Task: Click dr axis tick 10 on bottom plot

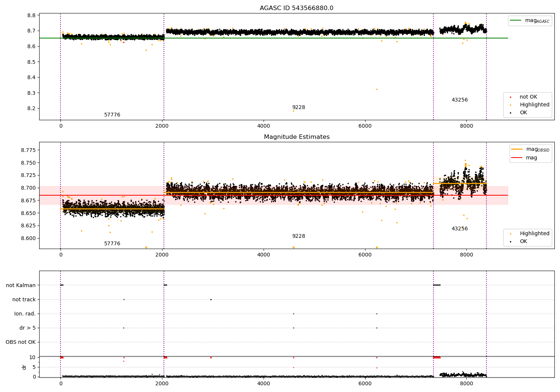Action: click(x=32, y=358)
